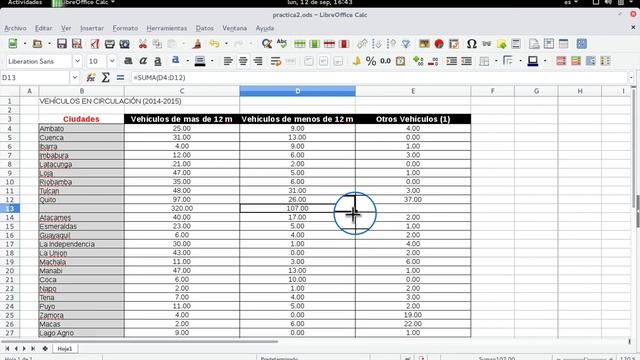Cut selection with the scissors icon

[142, 44]
